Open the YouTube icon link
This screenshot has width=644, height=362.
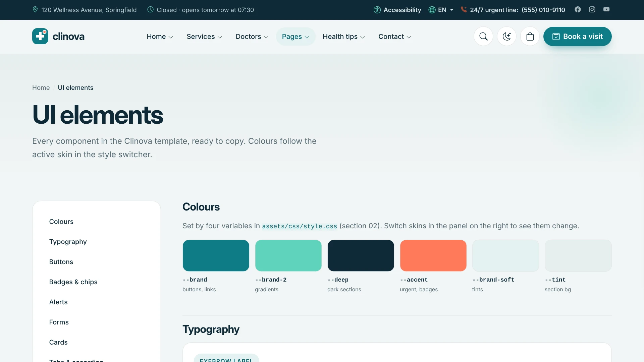click(606, 9)
